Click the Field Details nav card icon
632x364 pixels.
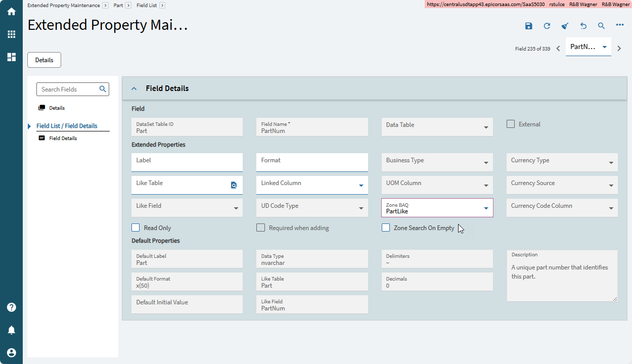[x=42, y=138]
